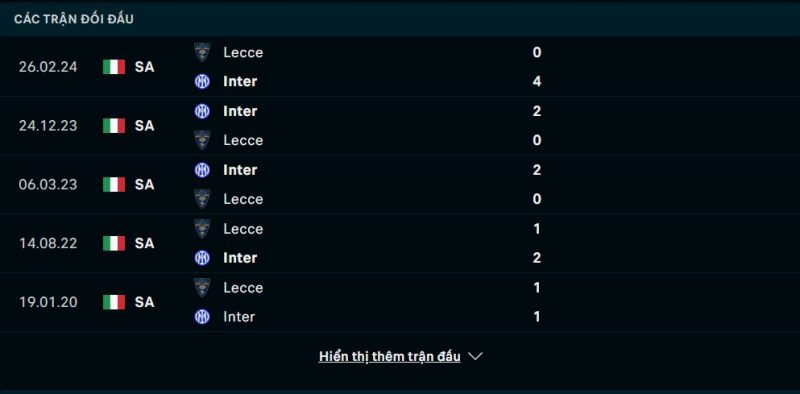
Task: Expand list via chevron next to Hiển thị thêm
Action: tap(475, 356)
